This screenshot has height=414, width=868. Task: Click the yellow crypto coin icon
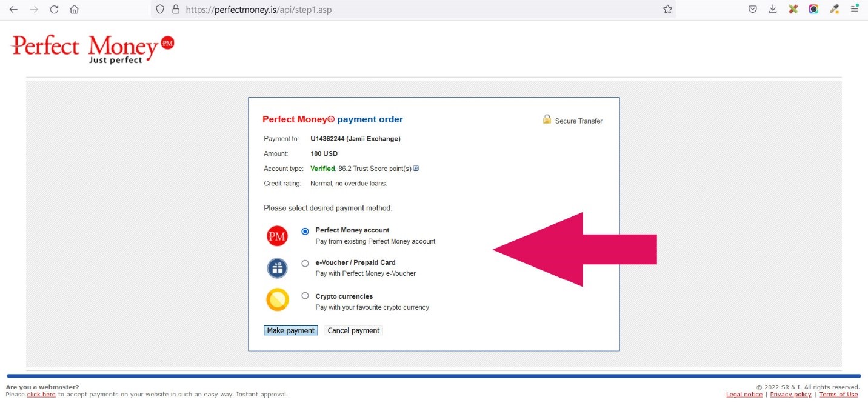pos(277,300)
